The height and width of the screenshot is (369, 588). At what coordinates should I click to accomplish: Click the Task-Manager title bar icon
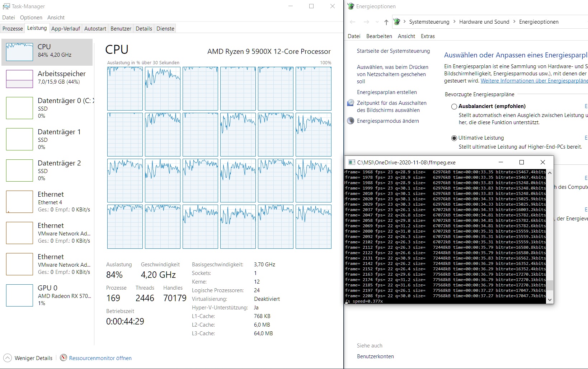click(6, 6)
